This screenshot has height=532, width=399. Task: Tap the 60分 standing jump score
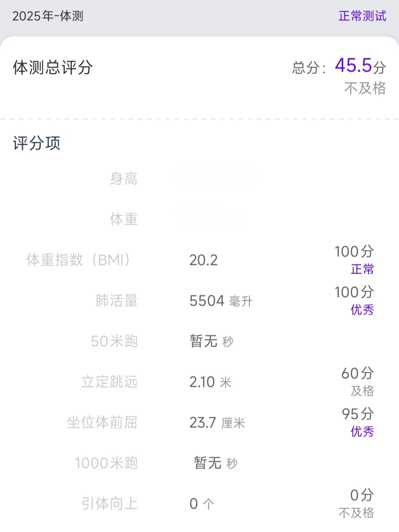[x=357, y=373]
